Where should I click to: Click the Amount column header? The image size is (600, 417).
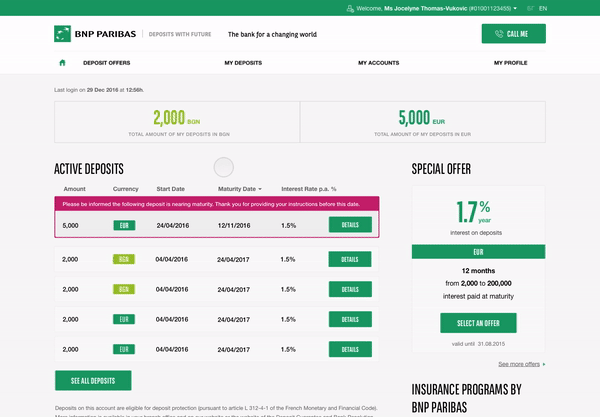point(75,189)
